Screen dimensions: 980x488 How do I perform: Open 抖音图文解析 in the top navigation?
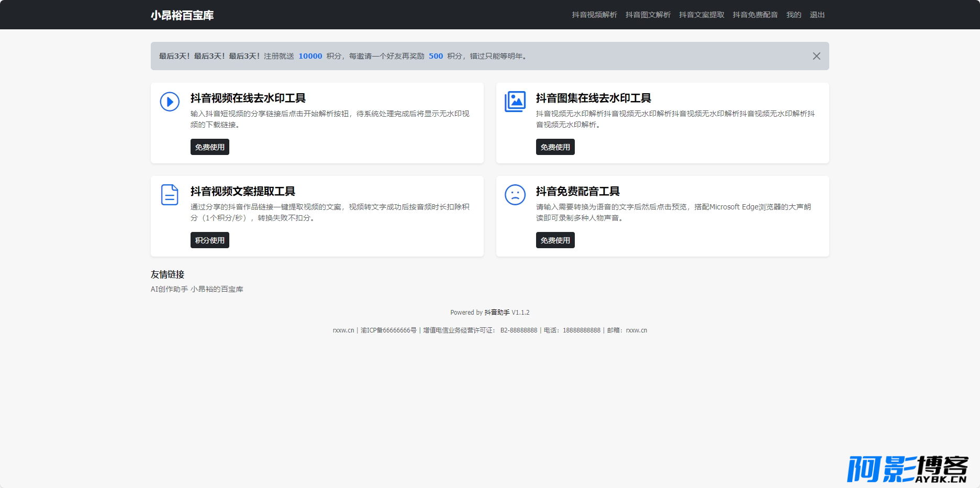[x=648, y=15]
